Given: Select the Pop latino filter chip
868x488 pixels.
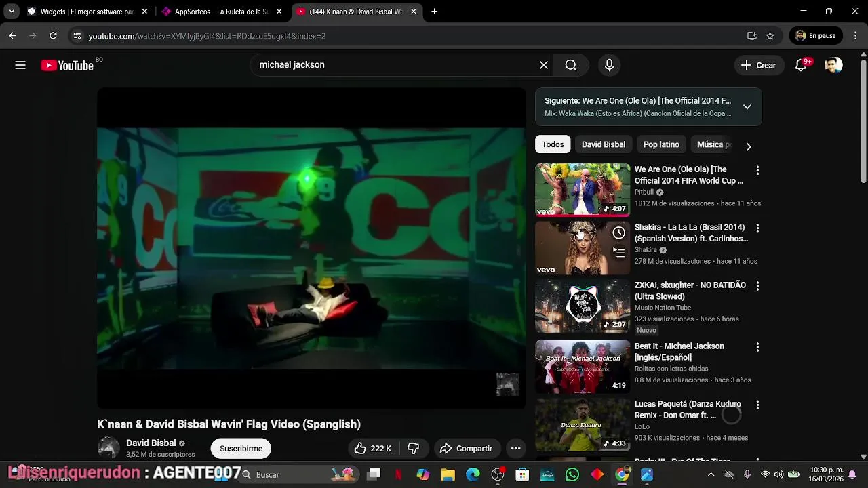Looking at the screenshot, I should 661,144.
